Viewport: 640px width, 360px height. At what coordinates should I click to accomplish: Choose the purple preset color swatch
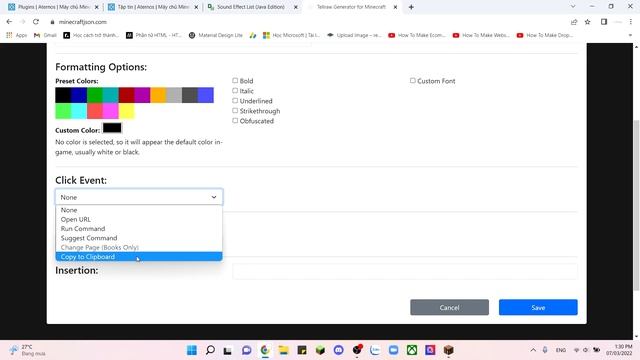[x=142, y=95]
